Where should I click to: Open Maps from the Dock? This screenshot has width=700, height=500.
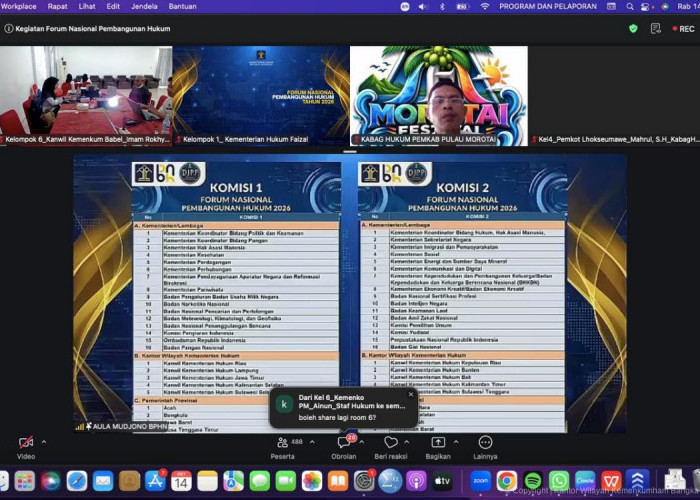(x=233, y=481)
